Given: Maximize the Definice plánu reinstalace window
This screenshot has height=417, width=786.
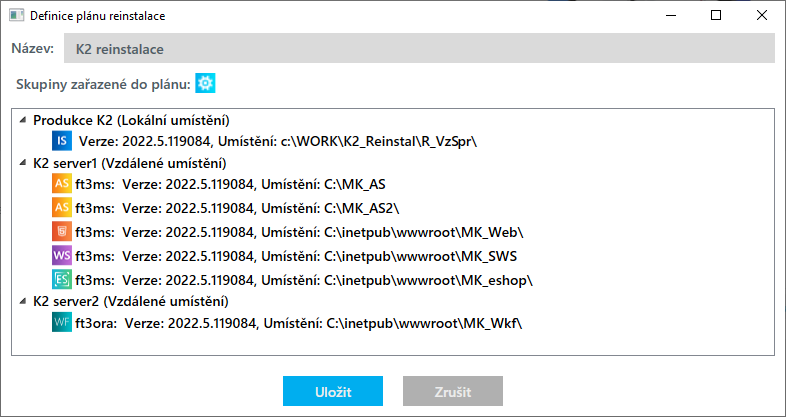Looking at the screenshot, I should coord(716,16).
